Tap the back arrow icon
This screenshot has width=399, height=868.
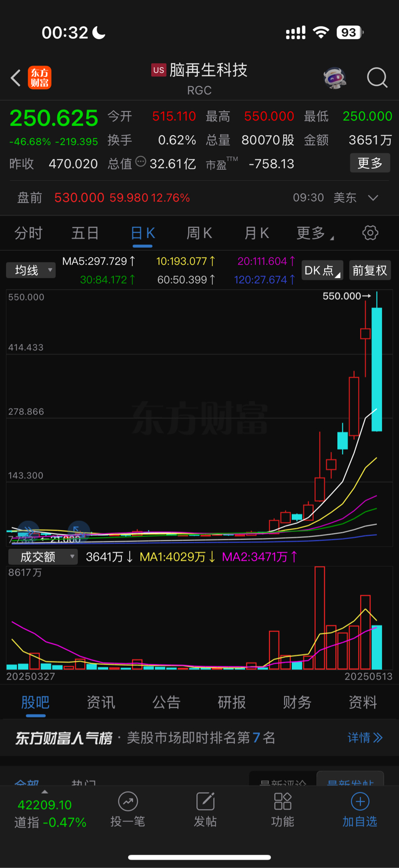point(16,78)
